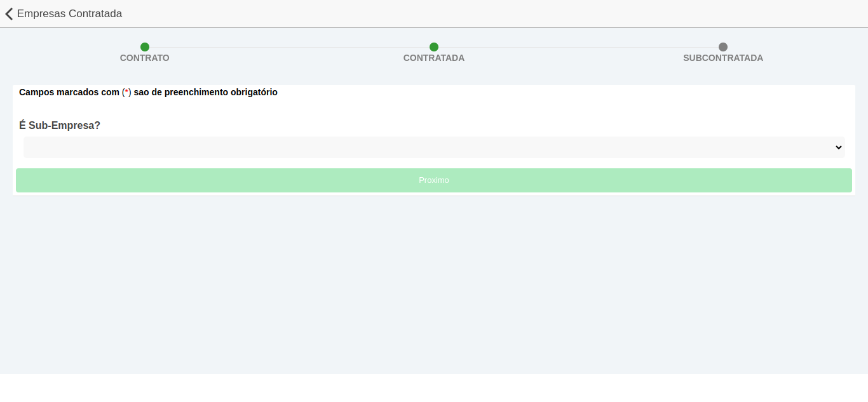This screenshot has height=402, width=868.
Task: Click the mandatory fields notice text
Action: click(x=203, y=93)
